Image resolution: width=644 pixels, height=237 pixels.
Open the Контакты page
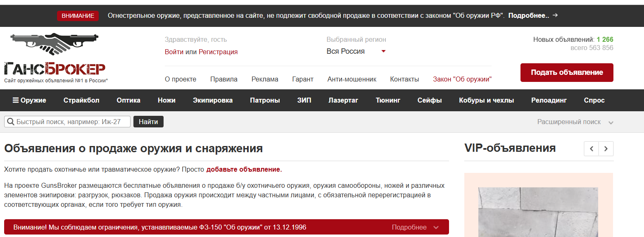click(x=404, y=79)
